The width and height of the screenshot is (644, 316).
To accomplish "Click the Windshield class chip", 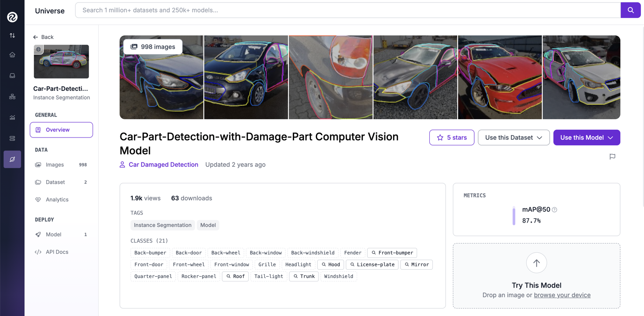I will 339,276.
